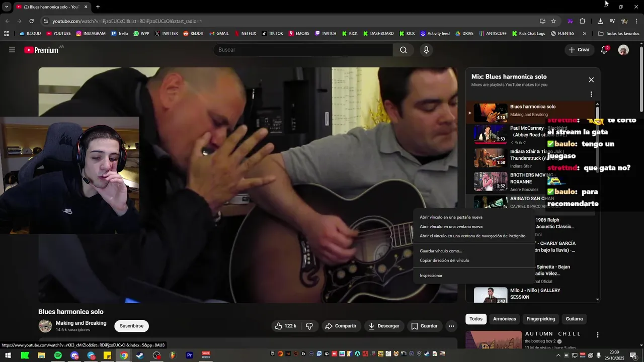The width and height of the screenshot is (644, 362).
Task: Open the apps grid in bookmarks bar
Action: [7, 34]
